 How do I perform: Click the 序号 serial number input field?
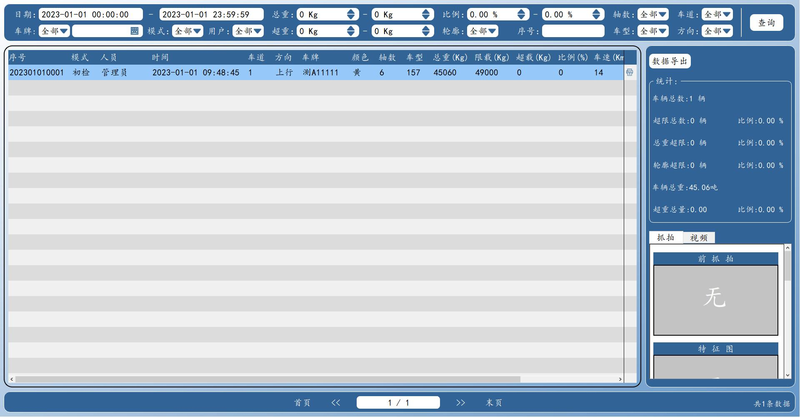(573, 31)
